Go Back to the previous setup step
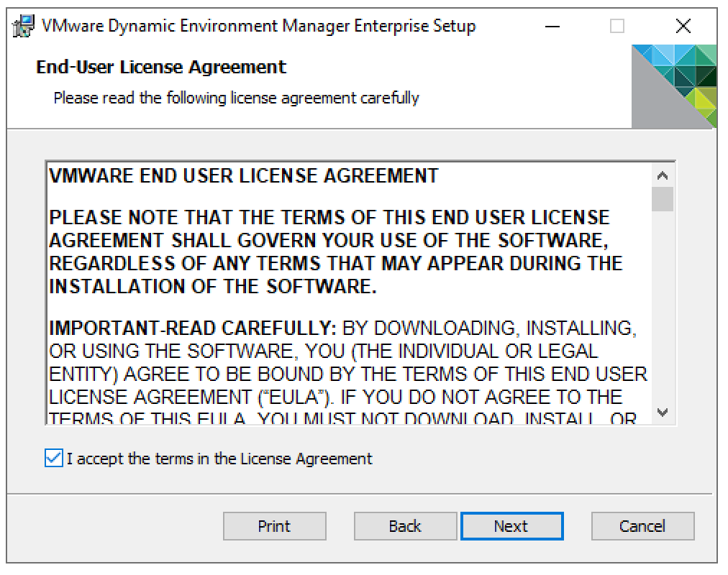Viewport: 728px width, 575px height. [405, 526]
